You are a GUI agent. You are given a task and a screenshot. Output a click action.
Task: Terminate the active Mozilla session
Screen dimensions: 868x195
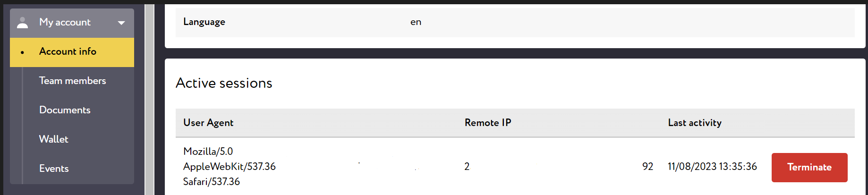click(809, 167)
